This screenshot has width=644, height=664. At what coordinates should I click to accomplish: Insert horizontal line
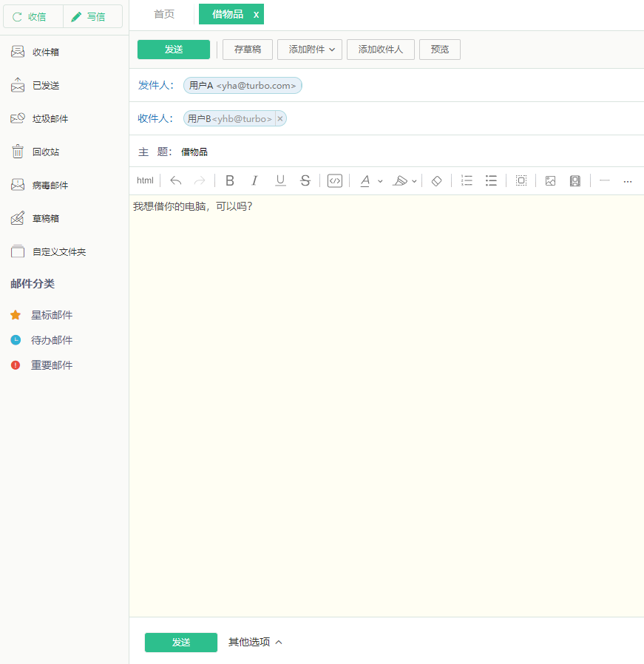tap(605, 181)
